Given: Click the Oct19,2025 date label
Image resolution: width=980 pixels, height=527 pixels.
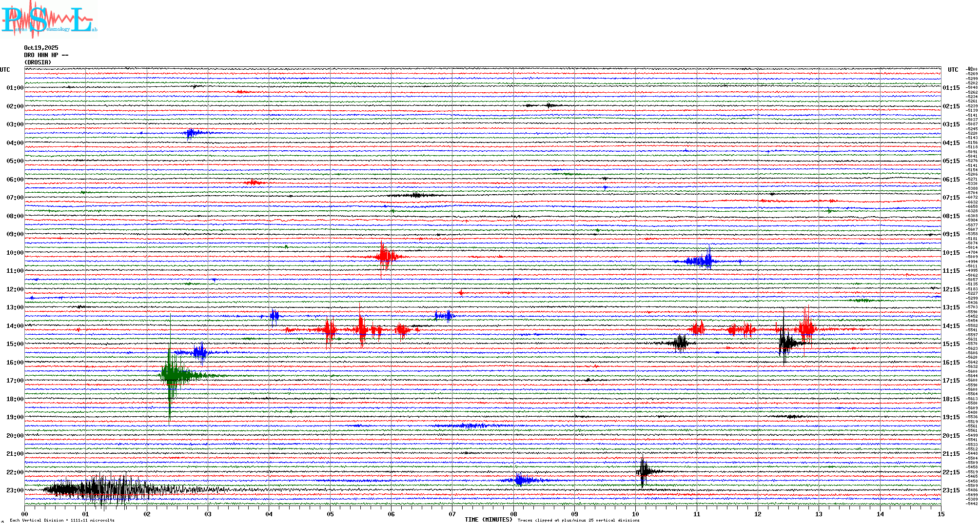Looking at the screenshot, I should point(41,48).
